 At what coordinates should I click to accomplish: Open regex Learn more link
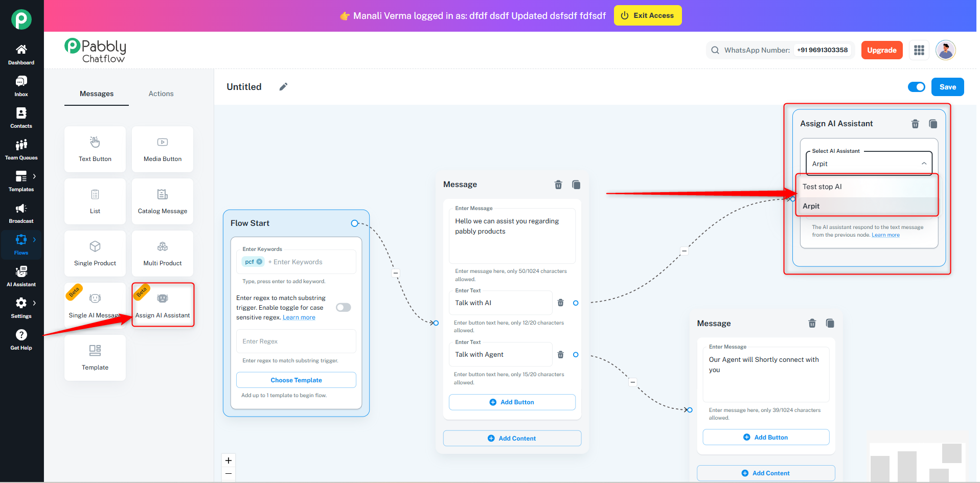click(299, 317)
